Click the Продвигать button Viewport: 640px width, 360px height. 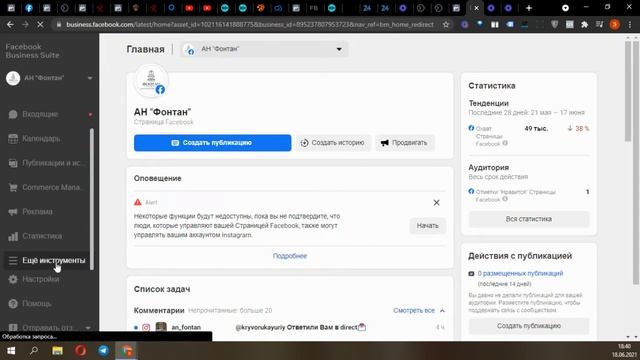coord(404,143)
